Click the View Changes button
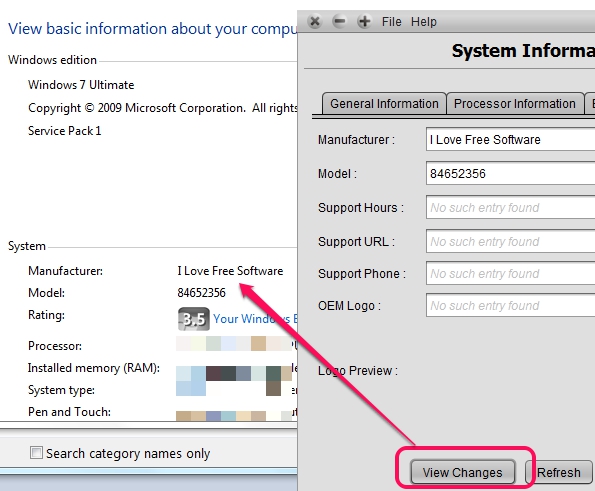Image resolution: width=595 pixels, height=491 pixels. point(463,472)
